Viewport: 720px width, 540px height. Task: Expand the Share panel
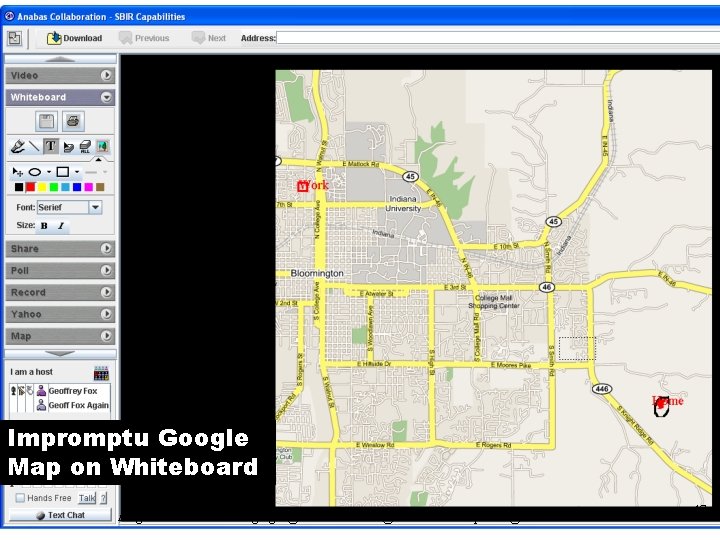click(106, 248)
